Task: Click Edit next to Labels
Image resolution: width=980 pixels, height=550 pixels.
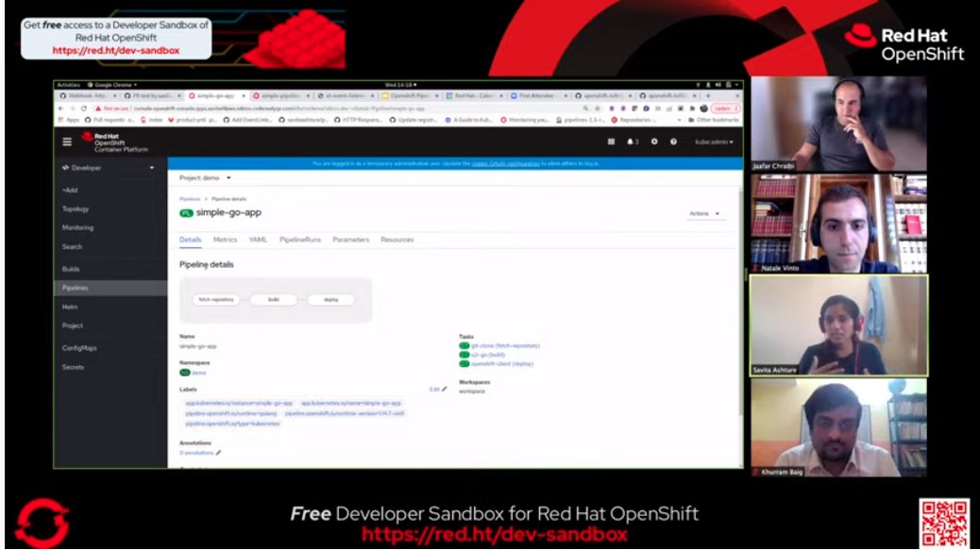Action: tap(437, 390)
